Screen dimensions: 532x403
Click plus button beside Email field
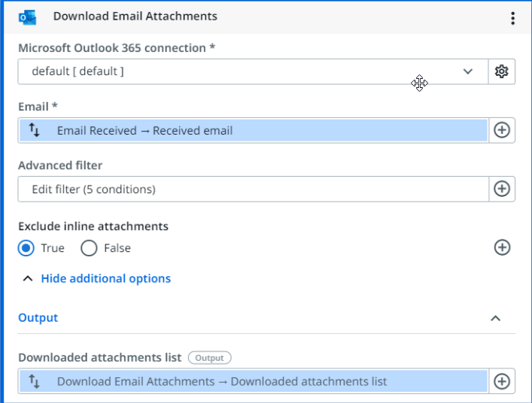click(502, 130)
